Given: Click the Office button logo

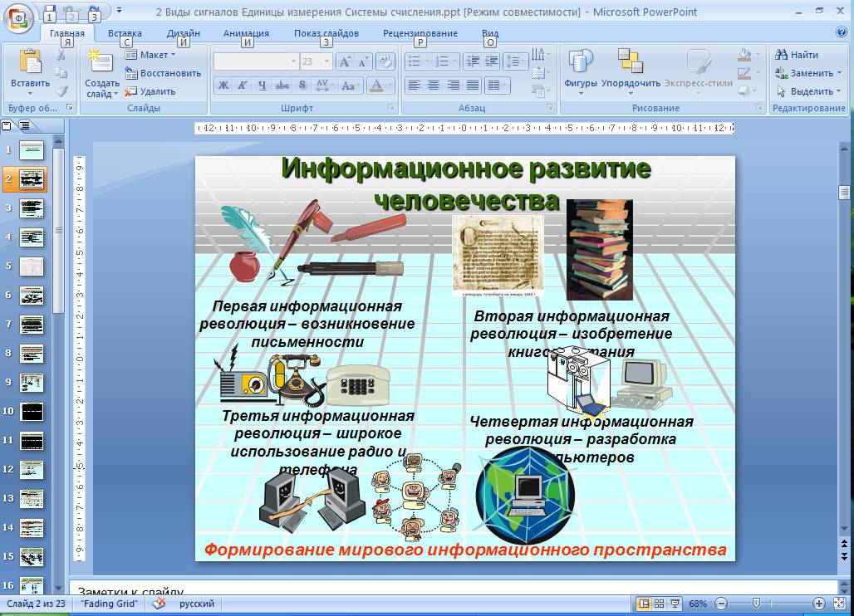Looking at the screenshot, I should coord(18,16).
